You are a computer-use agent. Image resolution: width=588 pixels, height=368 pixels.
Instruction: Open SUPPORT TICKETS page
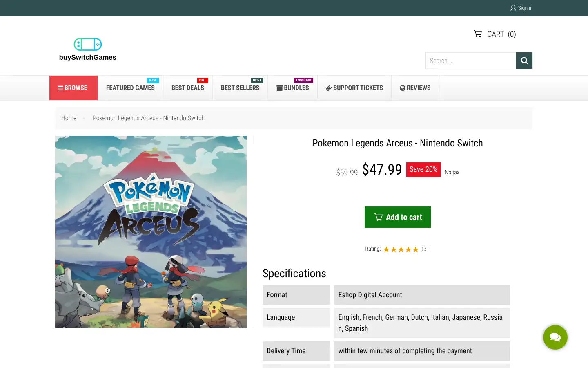[354, 88]
